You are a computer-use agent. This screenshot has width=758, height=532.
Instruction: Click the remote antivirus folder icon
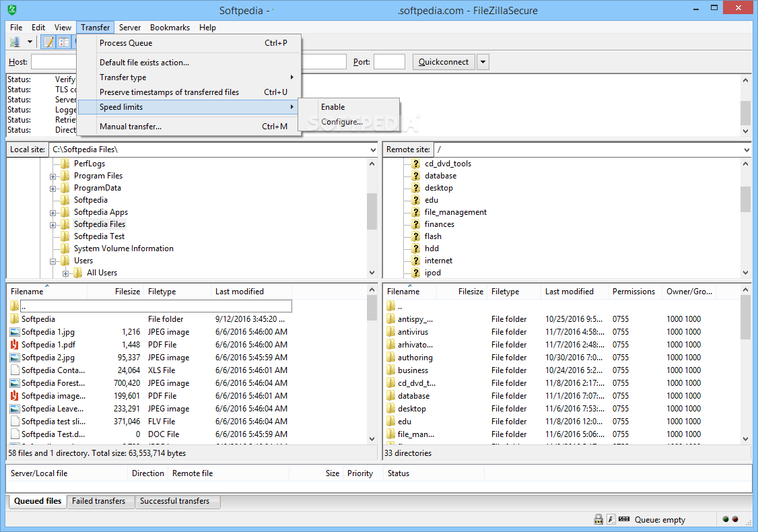click(390, 332)
